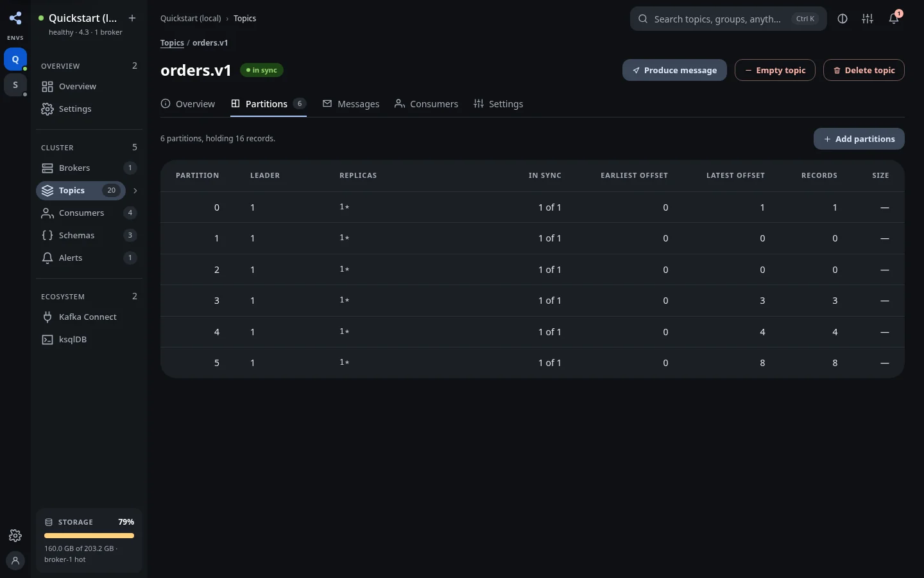Sort by the RECORDS column header
The image size is (924, 578).
819,175
